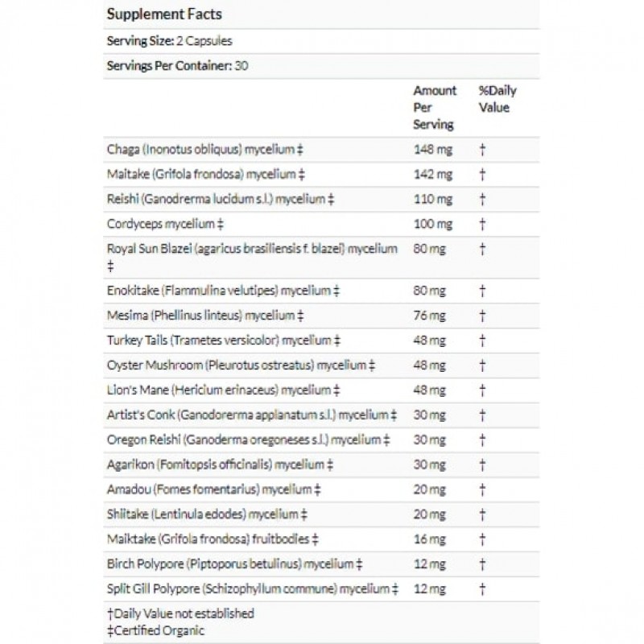Image resolution: width=644 pixels, height=644 pixels.
Task: Select the Lion's Mane (Hericium erinaceus) entry
Action: [218, 390]
